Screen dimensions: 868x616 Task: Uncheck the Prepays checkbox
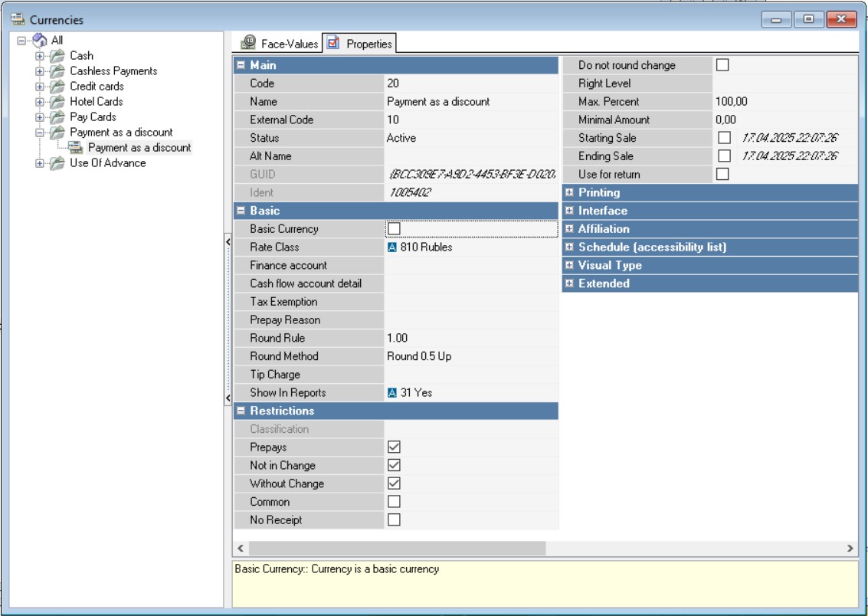tap(394, 447)
